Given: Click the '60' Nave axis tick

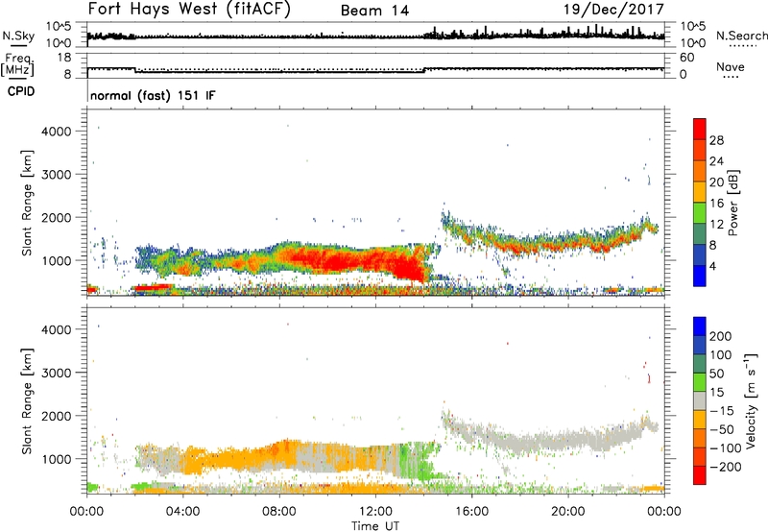Looking at the screenshot, I should 686,58.
